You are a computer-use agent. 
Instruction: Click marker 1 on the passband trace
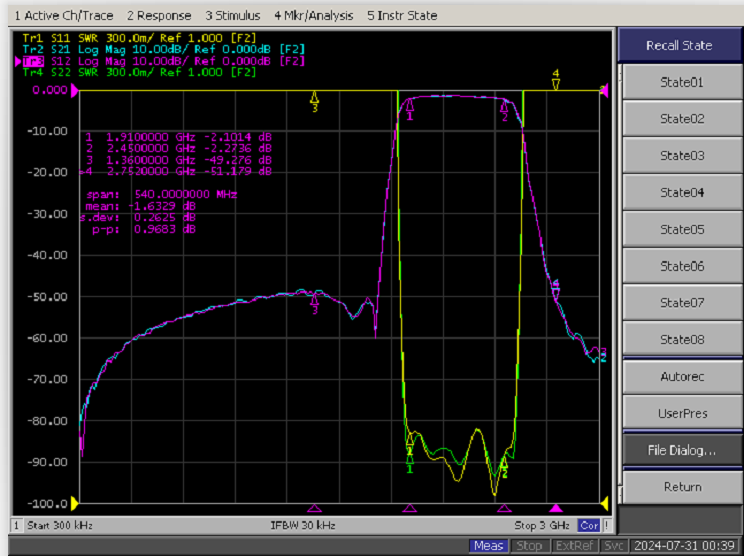coord(410,109)
